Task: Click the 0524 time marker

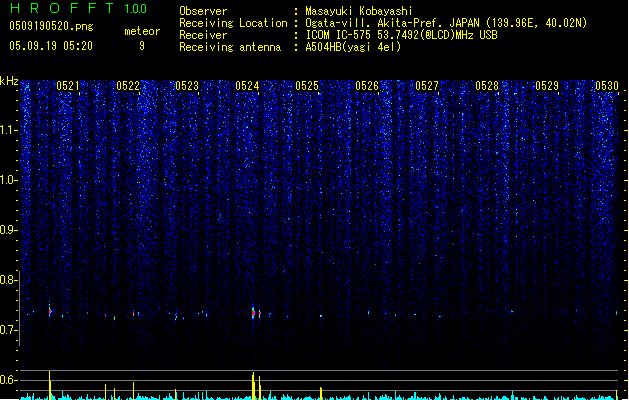Action: click(247, 86)
